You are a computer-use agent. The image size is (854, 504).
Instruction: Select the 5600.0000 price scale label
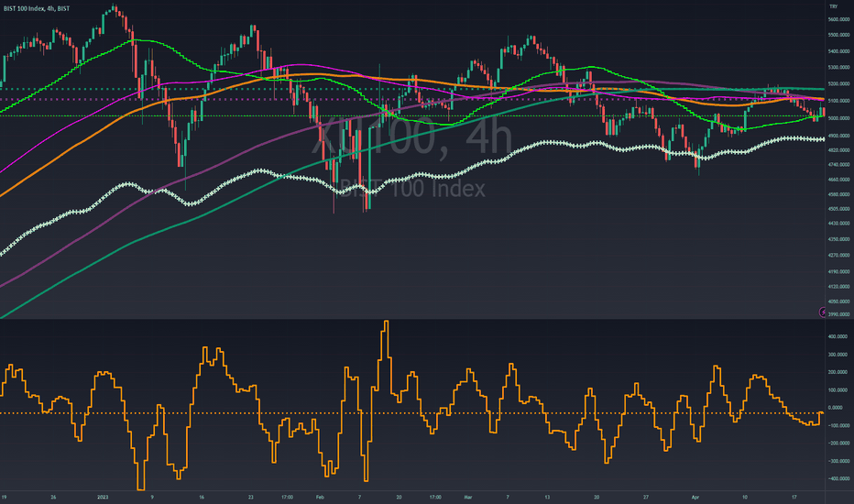pos(838,19)
